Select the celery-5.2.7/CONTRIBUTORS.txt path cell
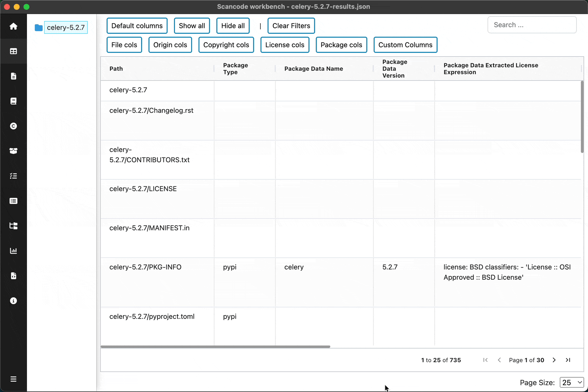The image size is (588, 392). tap(157, 160)
